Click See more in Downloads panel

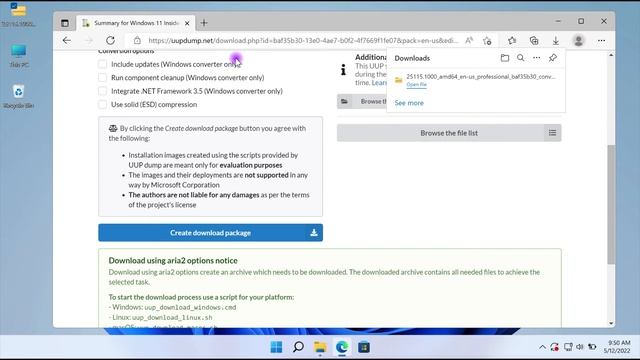click(x=409, y=103)
